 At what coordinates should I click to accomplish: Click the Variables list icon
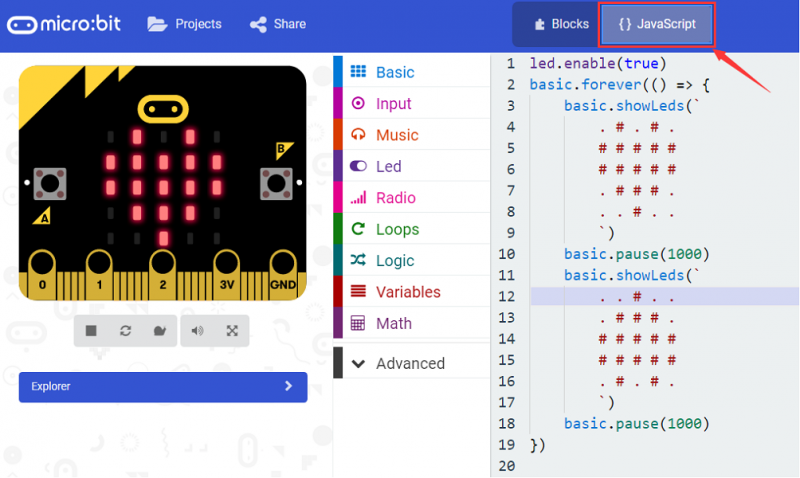point(358,291)
